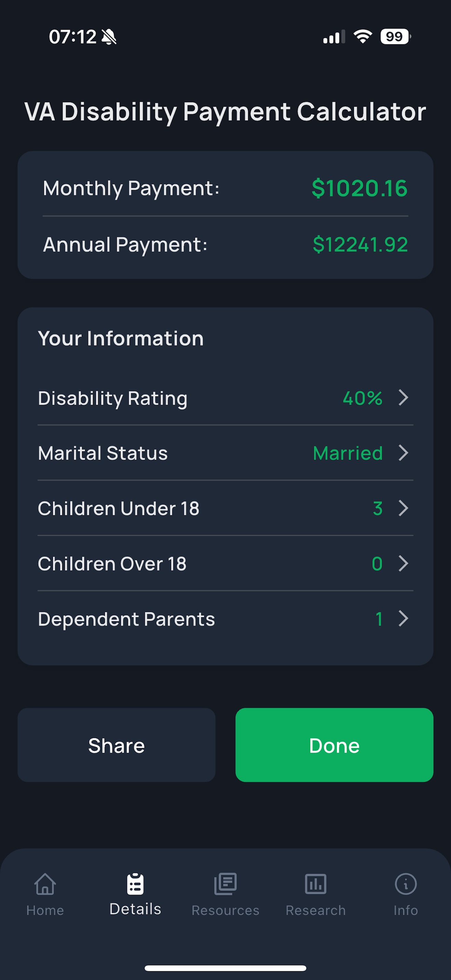Open the Children Over 18 chevron

404,563
